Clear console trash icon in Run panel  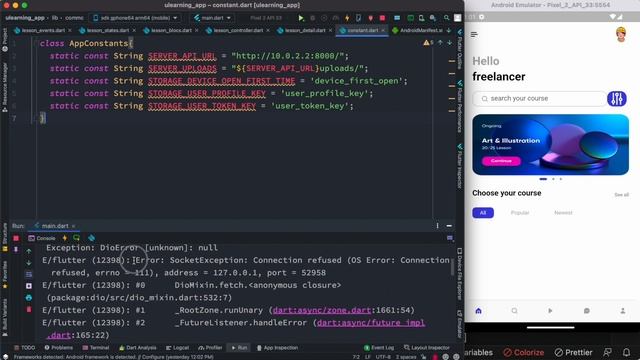[x=29, y=310]
